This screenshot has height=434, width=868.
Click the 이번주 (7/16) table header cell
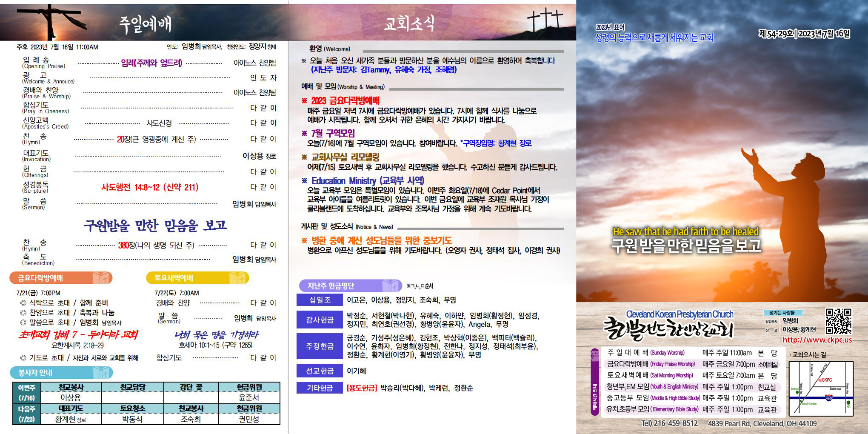pos(26,393)
